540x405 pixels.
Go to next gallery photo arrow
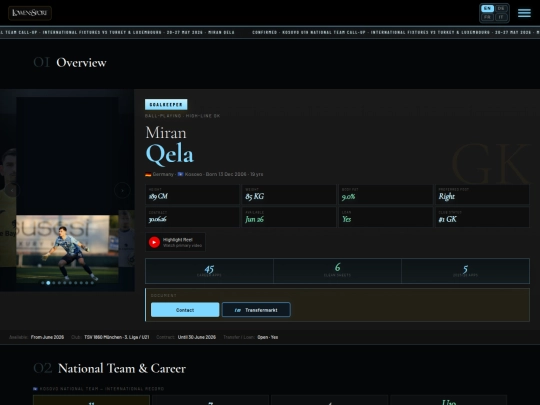click(122, 190)
